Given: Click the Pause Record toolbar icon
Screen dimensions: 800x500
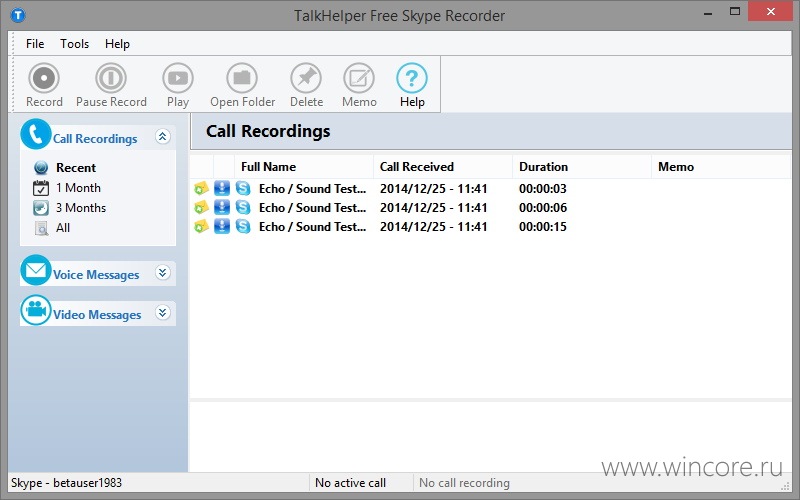Looking at the screenshot, I should coord(111,78).
